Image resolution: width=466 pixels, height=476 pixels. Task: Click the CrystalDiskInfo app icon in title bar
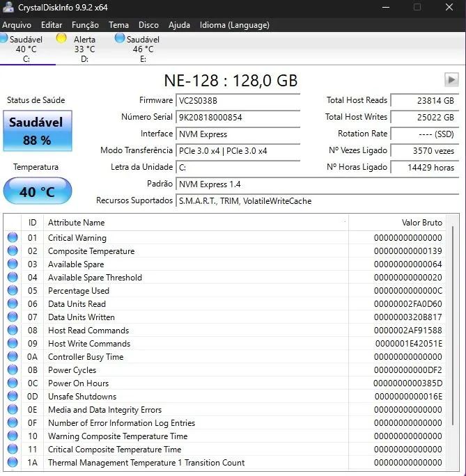pyautogui.click(x=8, y=7)
